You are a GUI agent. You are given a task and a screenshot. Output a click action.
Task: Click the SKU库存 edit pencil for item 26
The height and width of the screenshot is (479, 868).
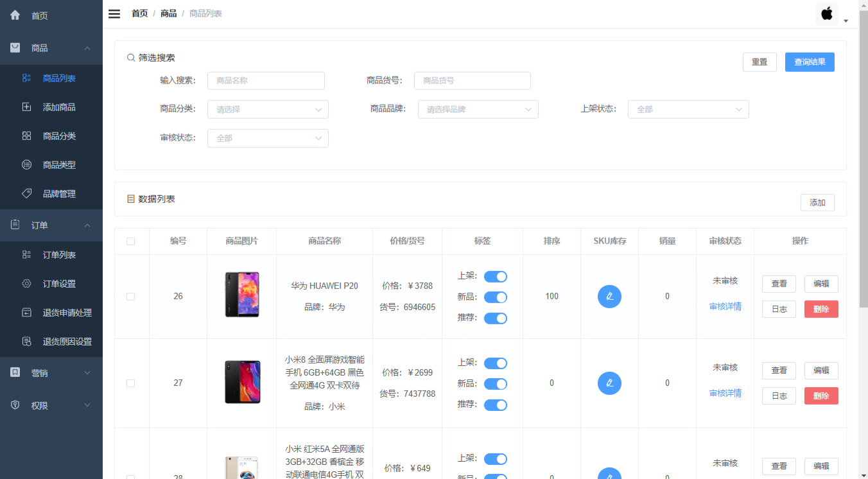[609, 297]
